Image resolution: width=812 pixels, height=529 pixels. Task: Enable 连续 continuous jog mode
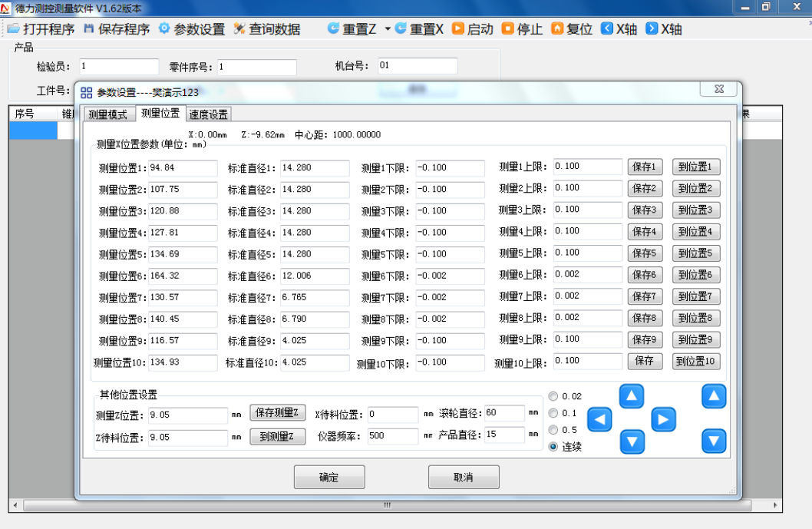coord(553,446)
